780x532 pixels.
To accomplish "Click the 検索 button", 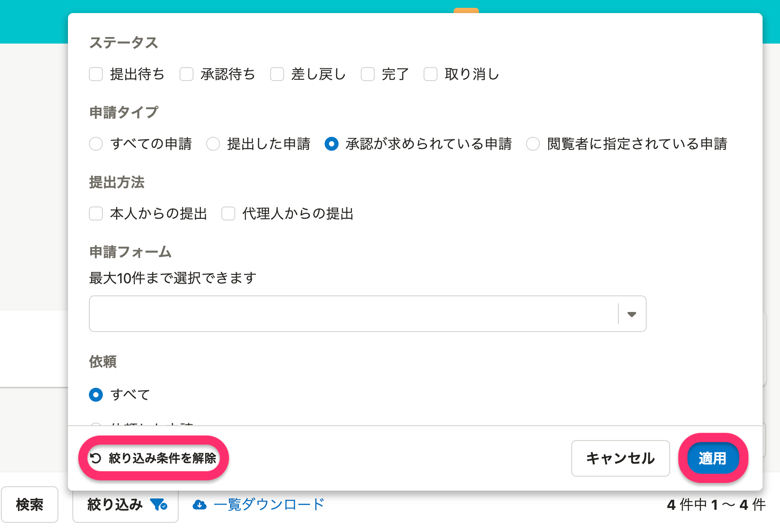I will pos(30,505).
